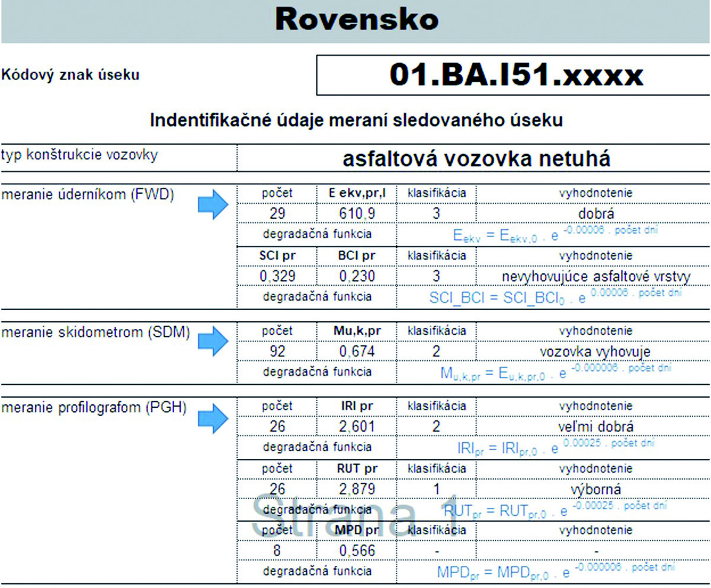Click the value 610,9
Image resolution: width=711 pixels, height=588 pixels.
click(356, 213)
